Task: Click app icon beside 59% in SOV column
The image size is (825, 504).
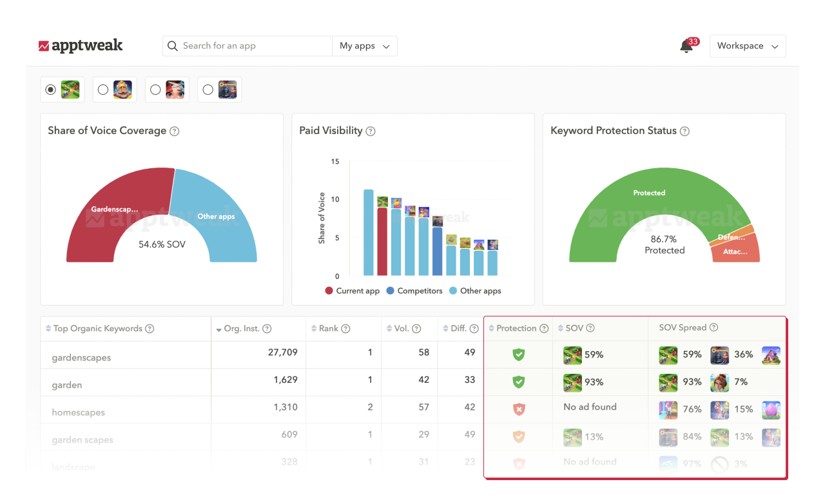Action: pos(572,355)
